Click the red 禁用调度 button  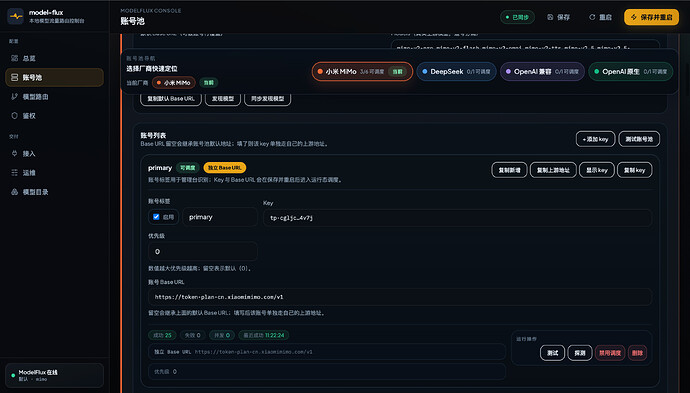[609, 353]
